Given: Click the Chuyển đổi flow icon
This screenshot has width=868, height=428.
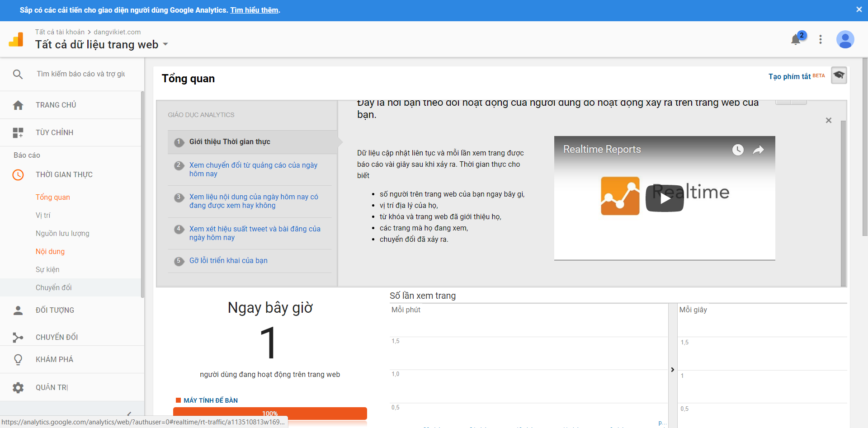Looking at the screenshot, I should pyautogui.click(x=18, y=337).
